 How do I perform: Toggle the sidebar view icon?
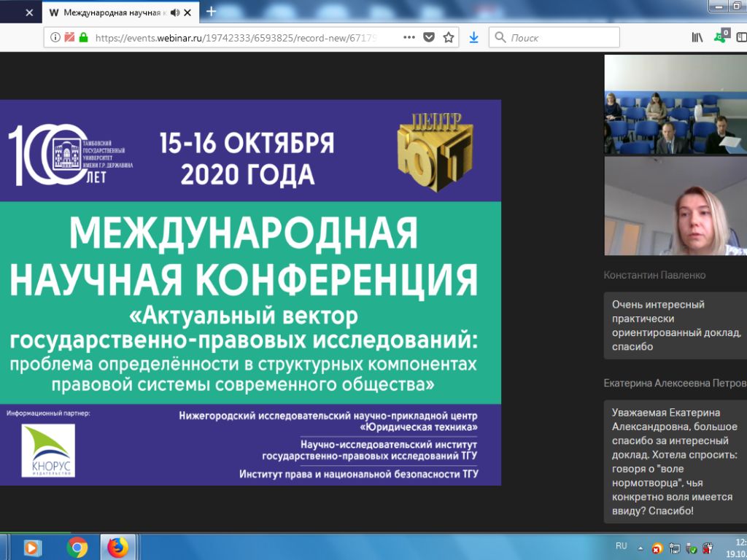742,37
